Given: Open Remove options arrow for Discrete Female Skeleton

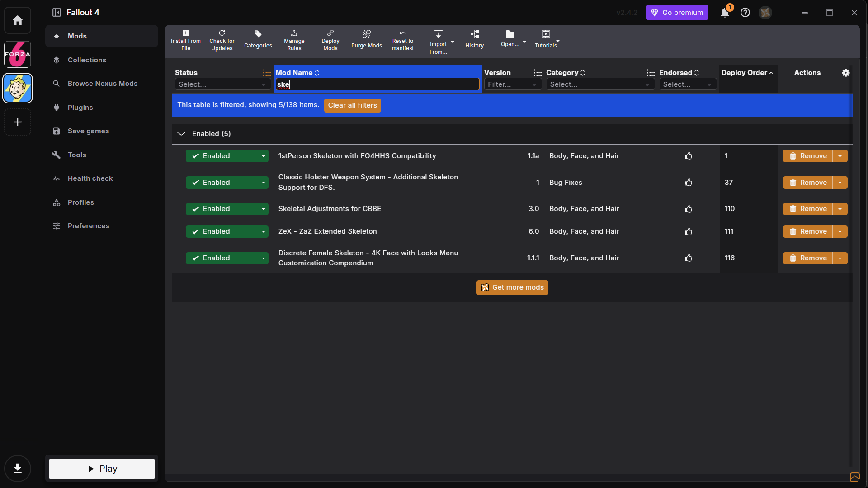Looking at the screenshot, I should point(840,258).
